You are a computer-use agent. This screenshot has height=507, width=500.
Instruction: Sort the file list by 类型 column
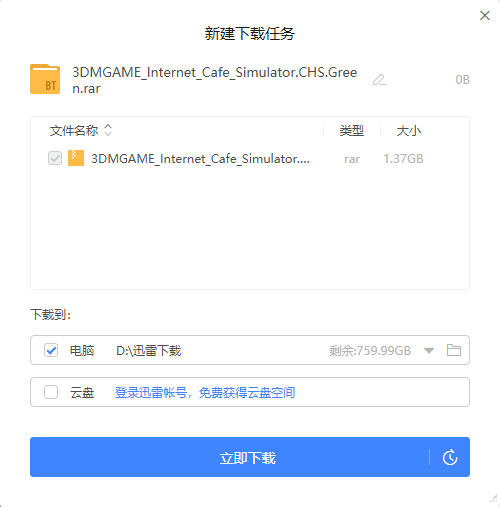click(x=351, y=131)
